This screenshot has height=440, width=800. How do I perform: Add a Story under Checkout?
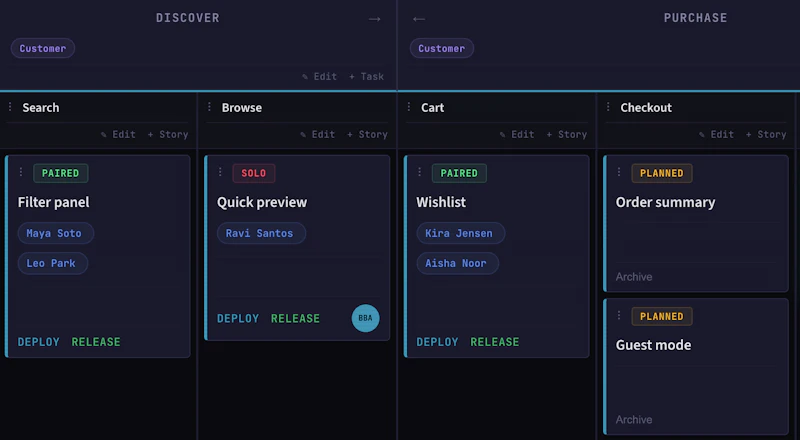pos(766,134)
